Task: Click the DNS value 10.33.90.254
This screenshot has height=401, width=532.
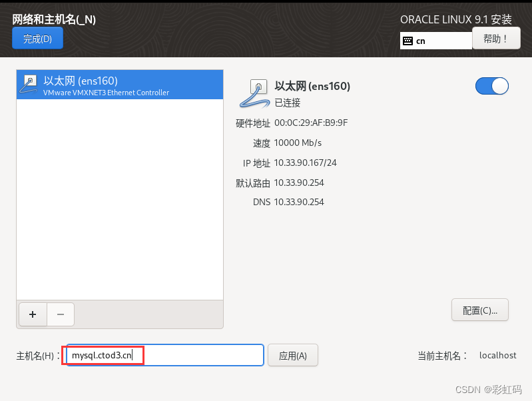Action: [299, 202]
